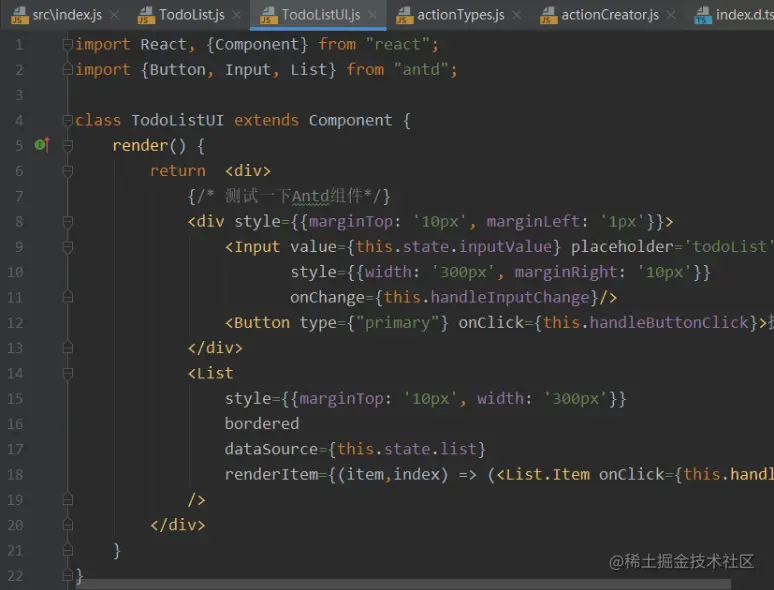Click the horizontal scrollbar at the editor bottom
The height and width of the screenshot is (590, 774).
403,585
